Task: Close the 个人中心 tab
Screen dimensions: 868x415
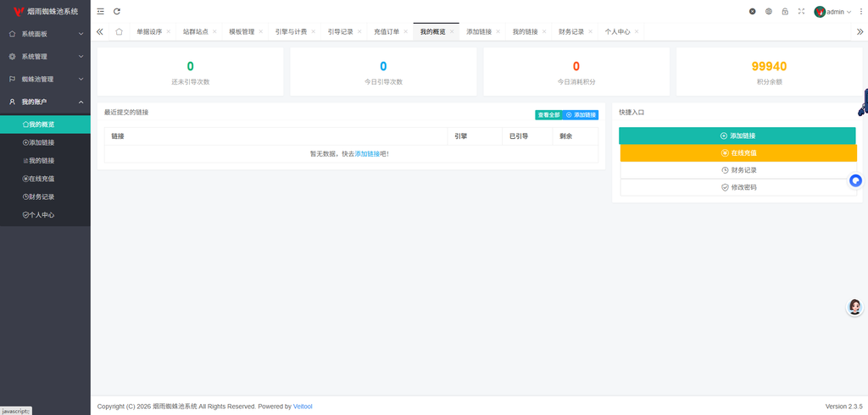Action: [637, 31]
